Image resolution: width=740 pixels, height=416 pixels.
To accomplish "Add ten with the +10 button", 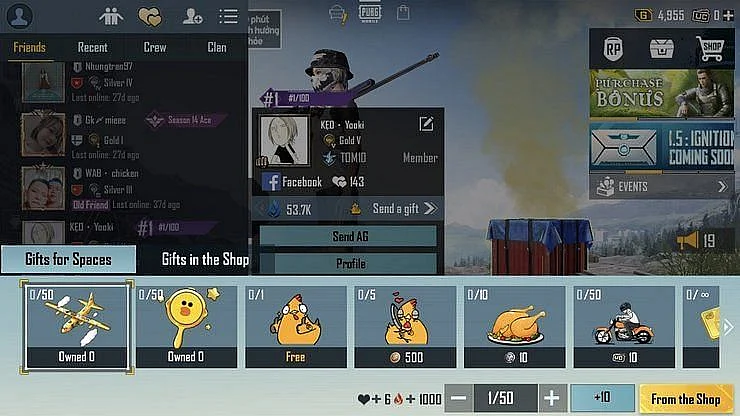I will click(x=602, y=397).
